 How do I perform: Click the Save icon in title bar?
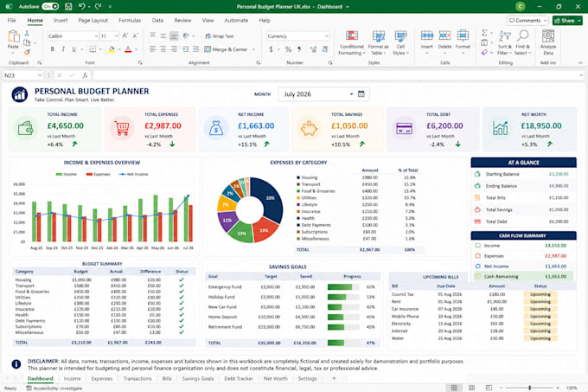[68, 6]
